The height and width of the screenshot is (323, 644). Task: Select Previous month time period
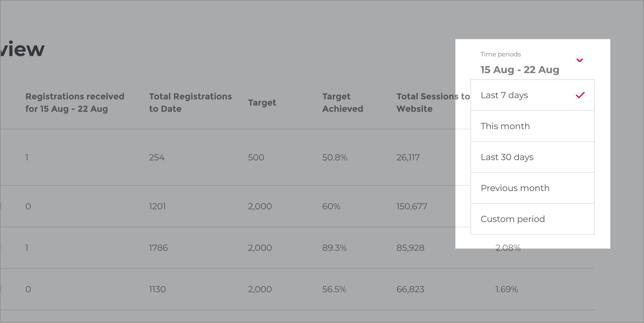[533, 188]
